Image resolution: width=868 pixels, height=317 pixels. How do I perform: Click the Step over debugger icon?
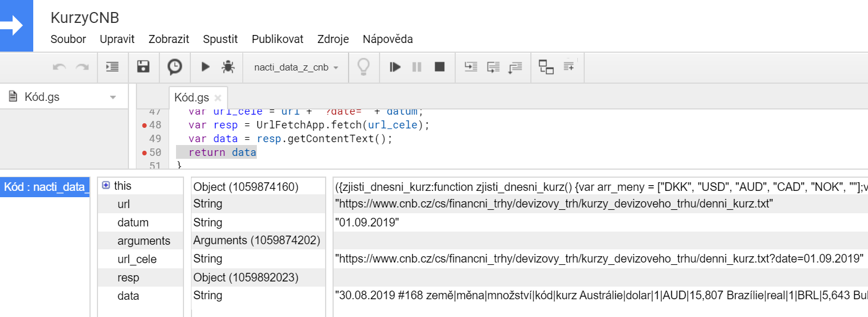point(493,67)
